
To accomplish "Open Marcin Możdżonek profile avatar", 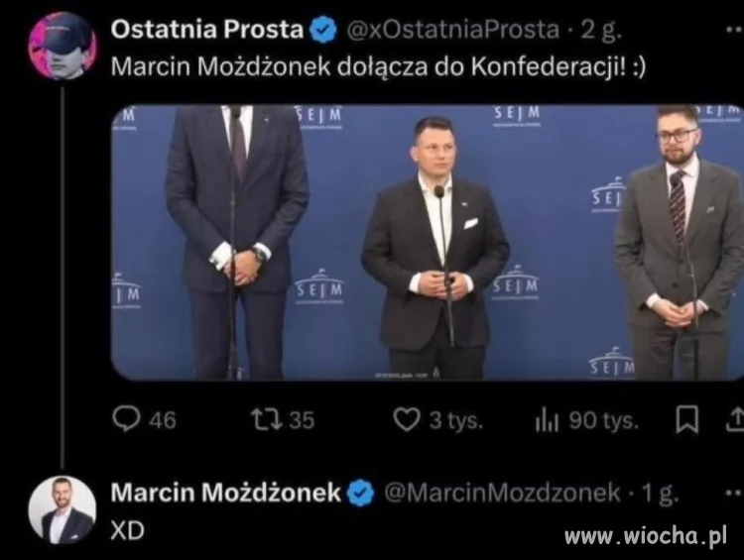I will [x=62, y=509].
